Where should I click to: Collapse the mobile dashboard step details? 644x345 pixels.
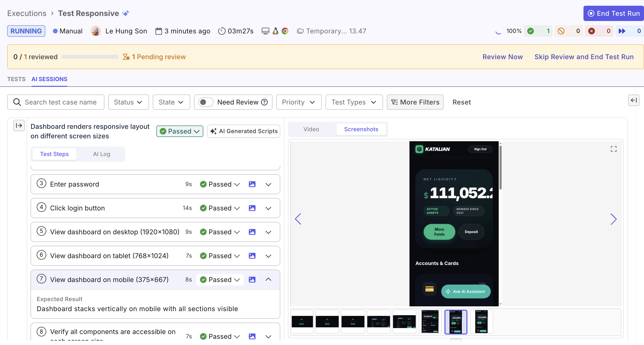click(x=268, y=279)
